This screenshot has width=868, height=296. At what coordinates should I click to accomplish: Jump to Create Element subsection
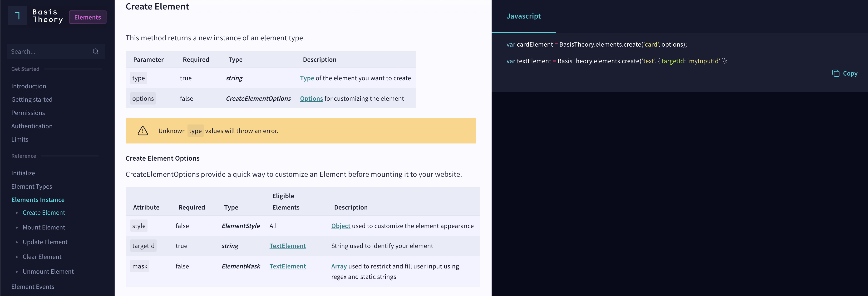(x=44, y=213)
